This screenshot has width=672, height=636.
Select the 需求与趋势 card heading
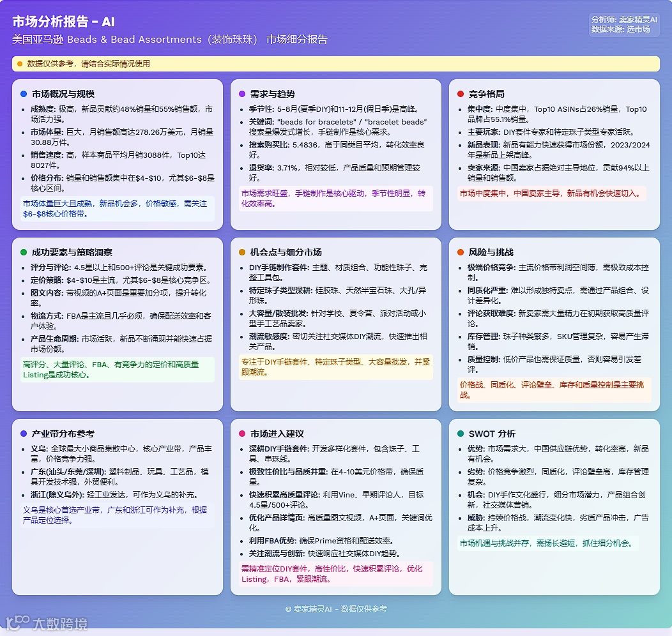(x=273, y=94)
